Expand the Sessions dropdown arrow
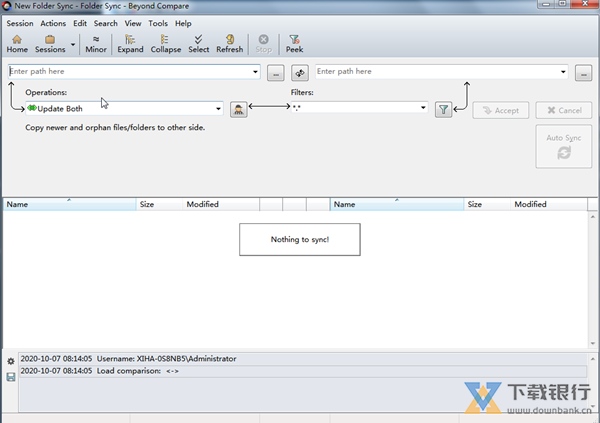The image size is (600, 423). coord(73,45)
